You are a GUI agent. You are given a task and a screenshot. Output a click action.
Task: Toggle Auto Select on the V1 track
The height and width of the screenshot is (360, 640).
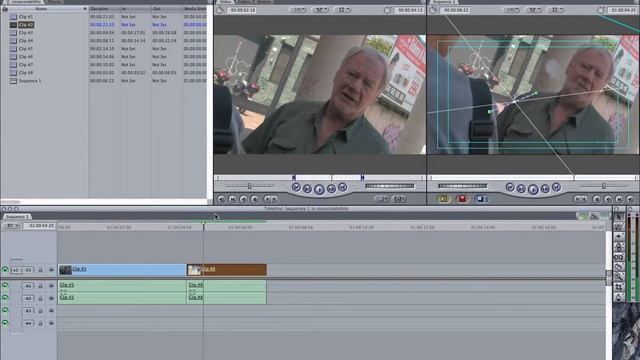(51, 270)
